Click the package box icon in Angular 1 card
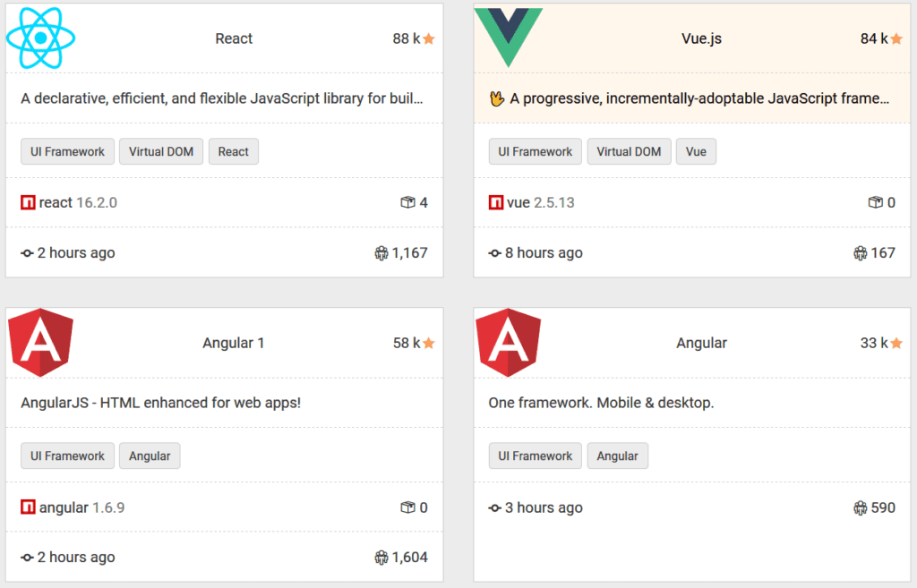 pos(407,507)
